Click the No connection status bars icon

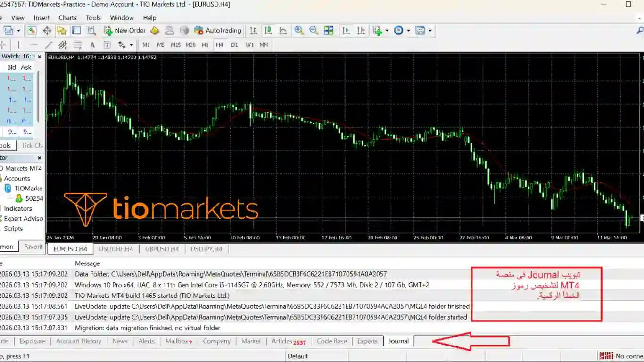(x=606, y=356)
